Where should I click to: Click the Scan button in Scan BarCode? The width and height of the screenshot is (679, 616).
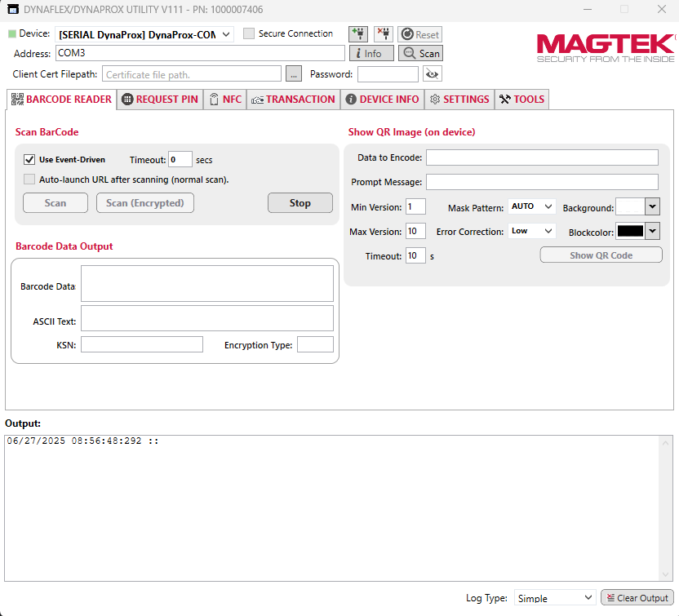[x=55, y=202]
